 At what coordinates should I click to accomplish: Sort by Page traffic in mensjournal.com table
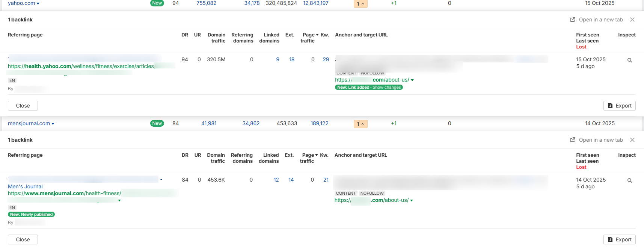pos(309,158)
